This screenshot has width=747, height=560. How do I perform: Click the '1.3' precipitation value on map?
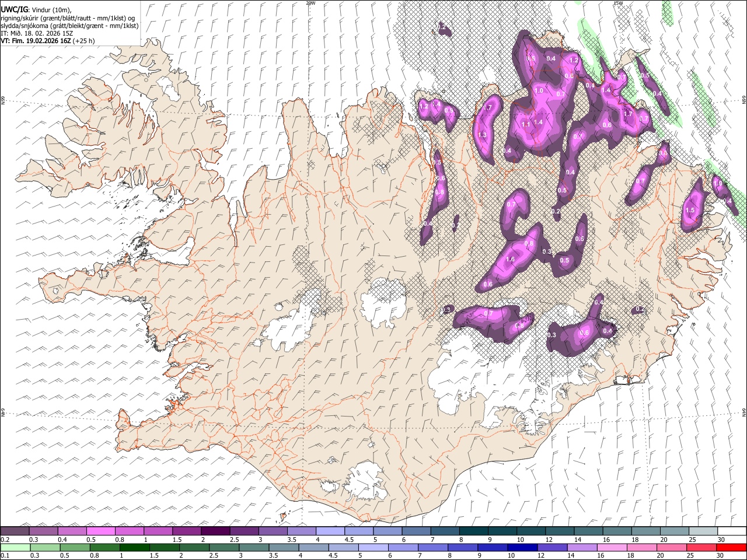482,135
